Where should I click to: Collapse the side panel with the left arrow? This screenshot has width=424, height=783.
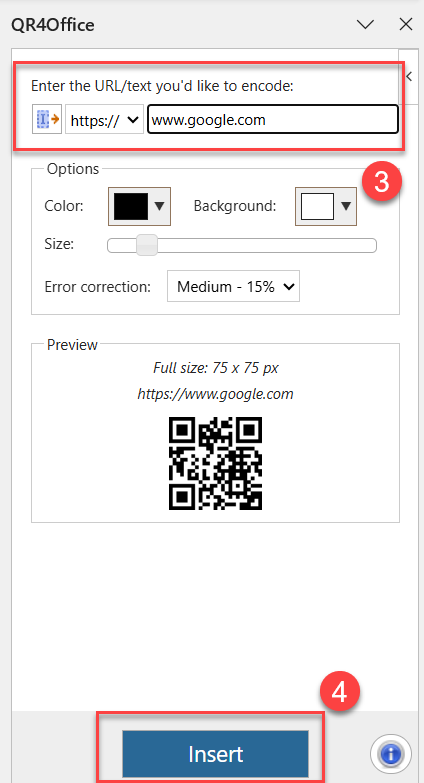coord(410,76)
